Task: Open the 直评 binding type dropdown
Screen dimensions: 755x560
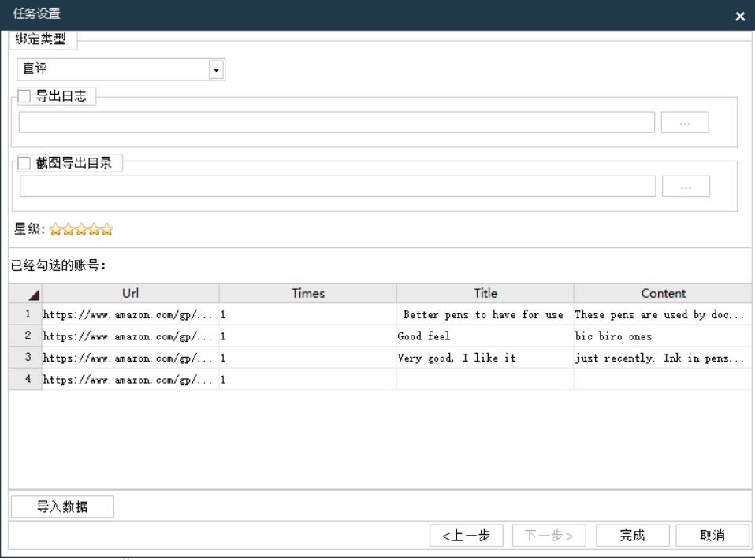Action: point(217,70)
